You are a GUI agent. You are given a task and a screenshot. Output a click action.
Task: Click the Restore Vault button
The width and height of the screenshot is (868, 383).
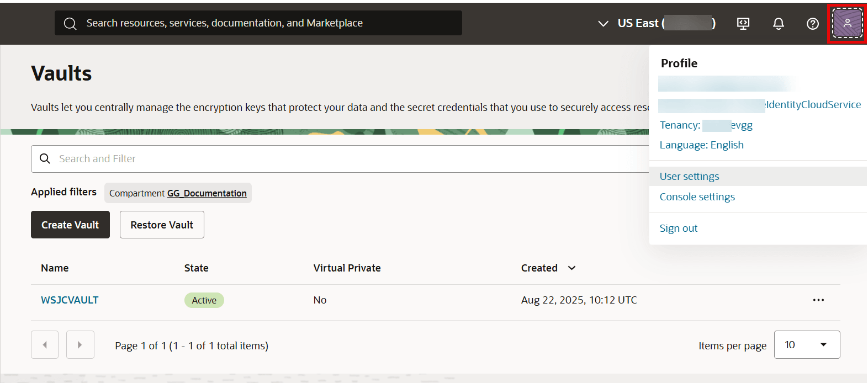pyautogui.click(x=162, y=225)
